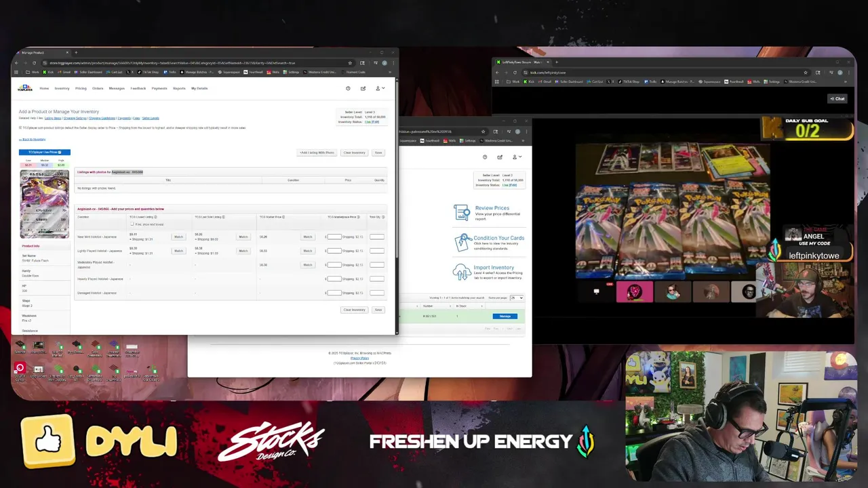Open Orders in TCGplayer navigation

tap(98, 88)
